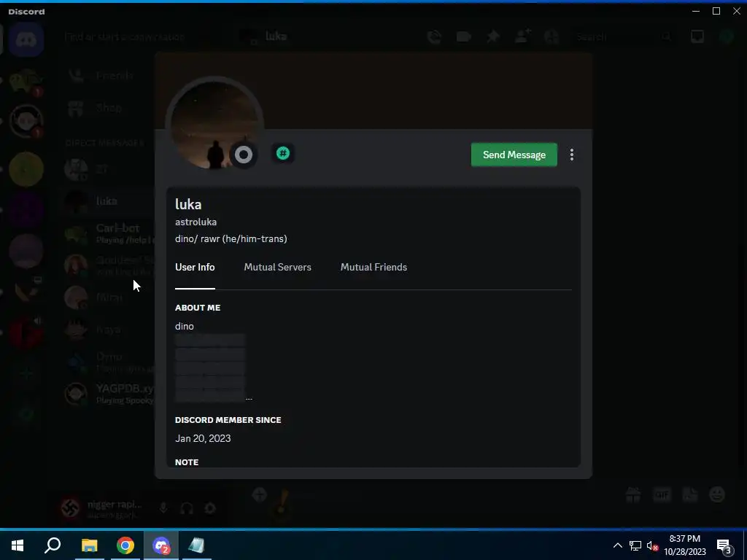
Task: Open the Windows Start menu
Action: 18,545
